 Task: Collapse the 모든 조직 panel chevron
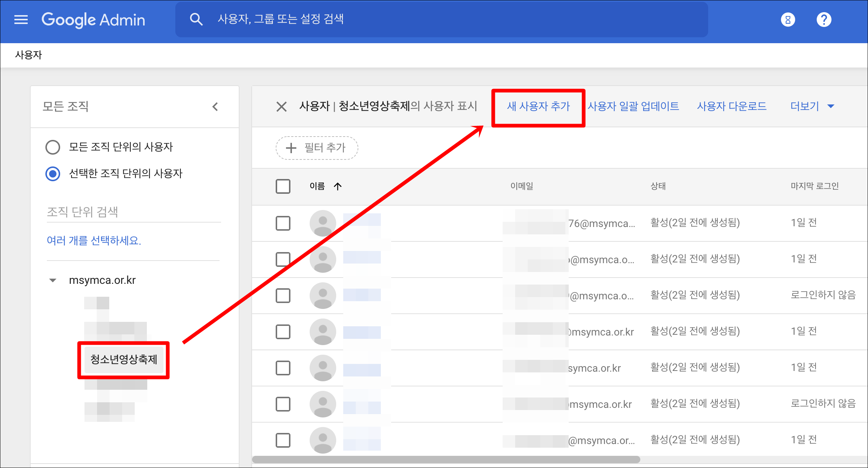pyautogui.click(x=216, y=107)
